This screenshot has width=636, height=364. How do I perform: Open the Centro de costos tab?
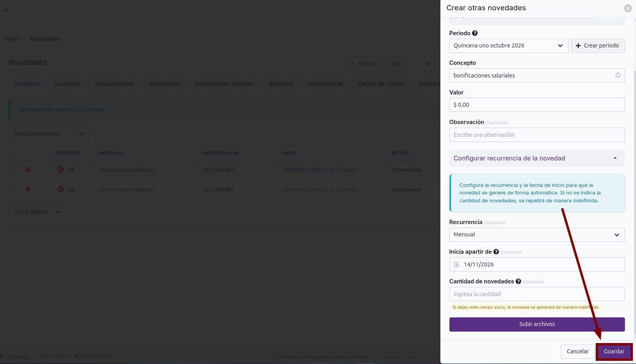coord(381,84)
